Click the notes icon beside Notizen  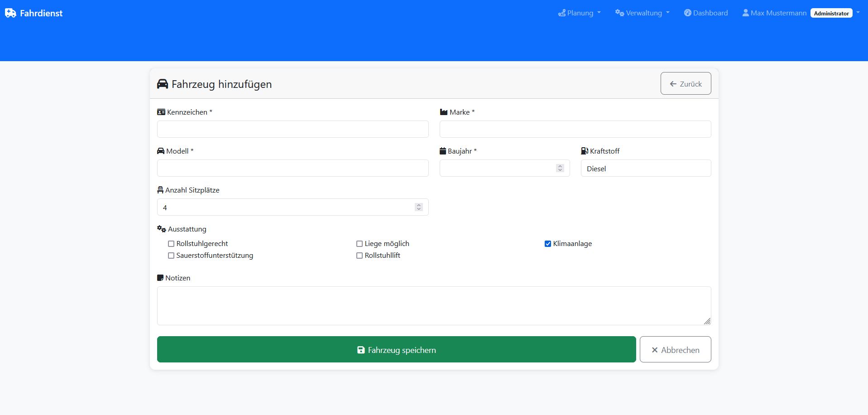click(160, 277)
